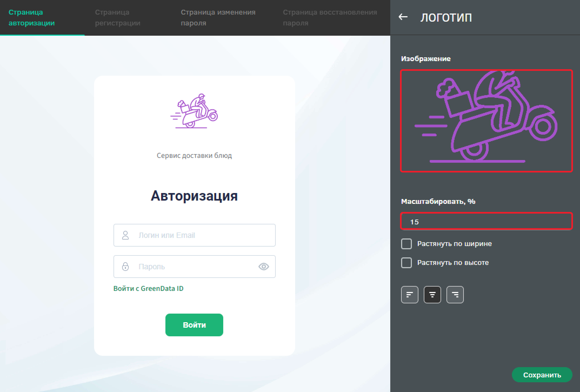The height and width of the screenshot is (392, 580).
Task: Follow the Войти с GreenData ID link
Action: [x=148, y=288]
